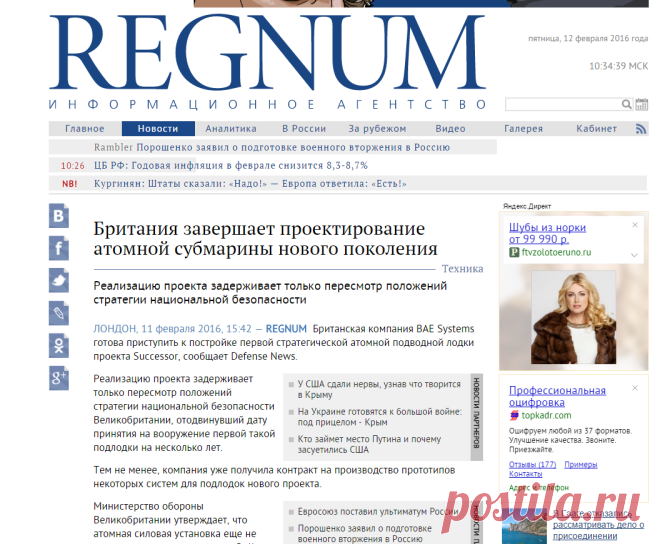660x544 pixels.
Task: Click the article headline about British submarine
Action: pos(265,239)
